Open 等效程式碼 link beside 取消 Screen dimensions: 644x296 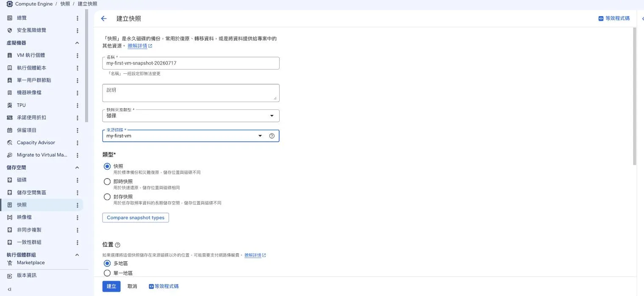pos(164,286)
